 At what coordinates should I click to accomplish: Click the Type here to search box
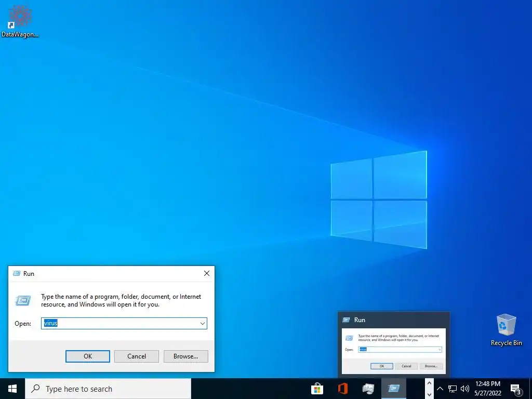[x=108, y=389]
